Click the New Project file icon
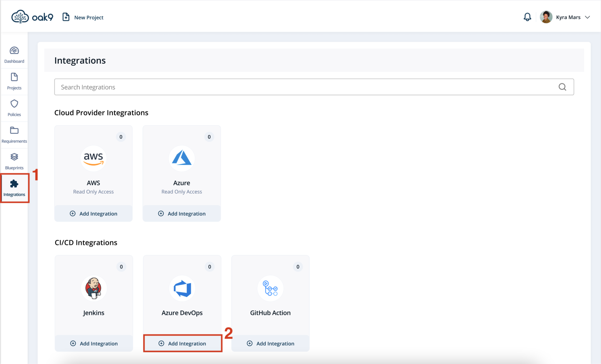Image resolution: width=601 pixels, height=364 pixels. (66, 17)
